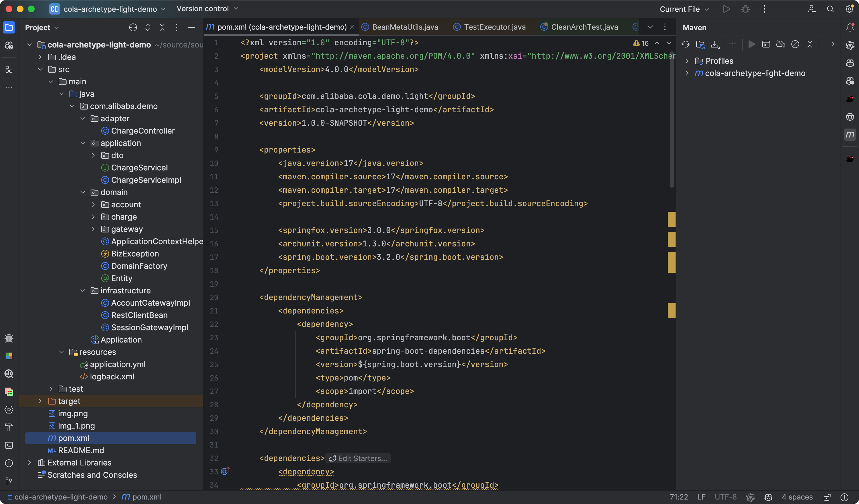Image resolution: width=859 pixels, height=504 pixels.
Task: Click the add Maven project plus icon
Action: pos(733,44)
